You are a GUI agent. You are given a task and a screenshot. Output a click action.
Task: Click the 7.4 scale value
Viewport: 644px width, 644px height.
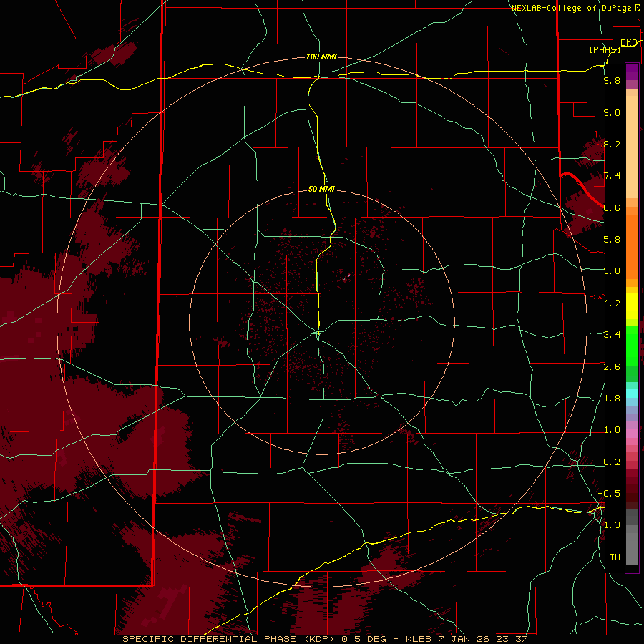(x=612, y=176)
